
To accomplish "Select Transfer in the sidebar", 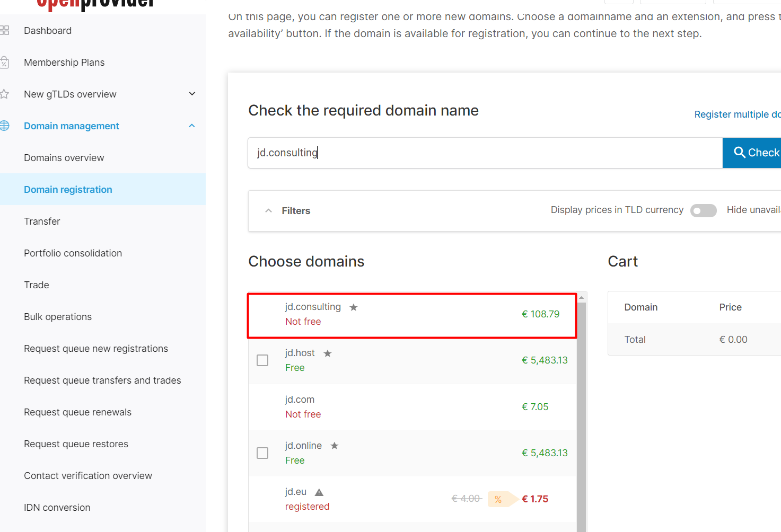I will pyautogui.click(x=42, y=221).
